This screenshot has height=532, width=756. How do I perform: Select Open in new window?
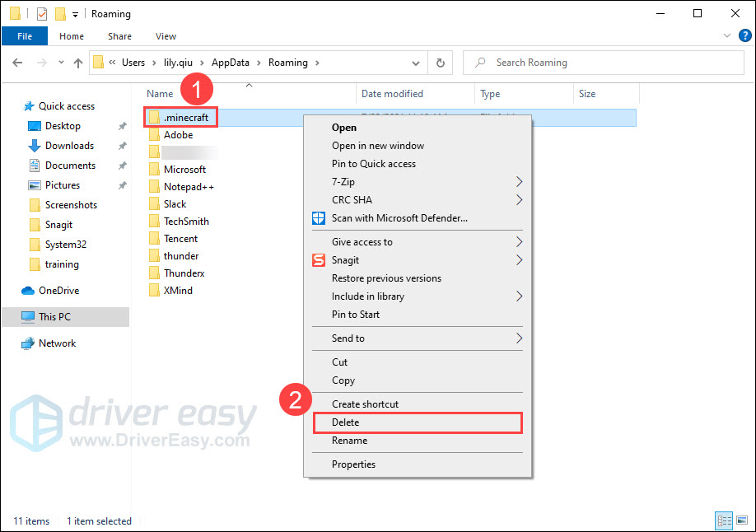[x=418, y=146]
